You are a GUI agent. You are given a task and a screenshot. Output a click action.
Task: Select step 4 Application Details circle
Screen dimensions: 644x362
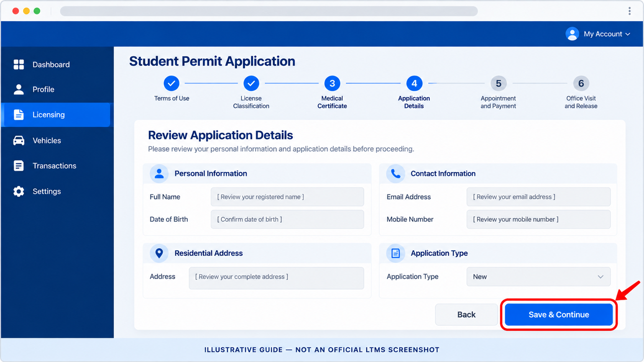click(x=414, y=83)
